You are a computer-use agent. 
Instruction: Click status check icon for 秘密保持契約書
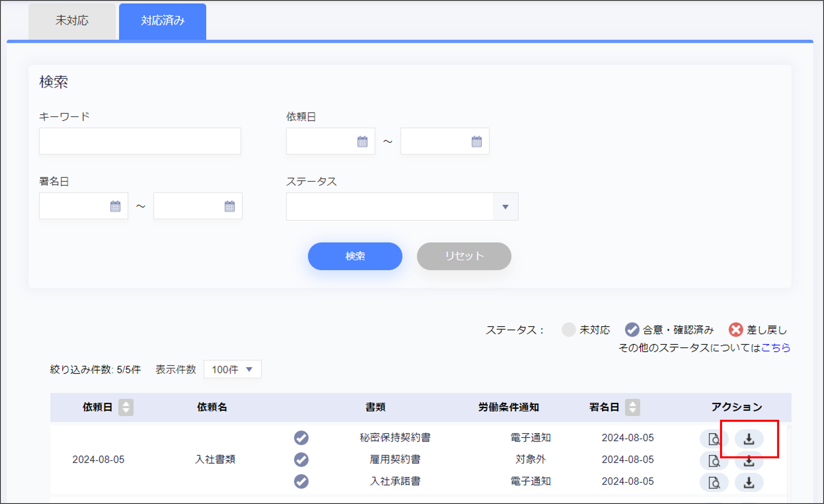point(301,438)
